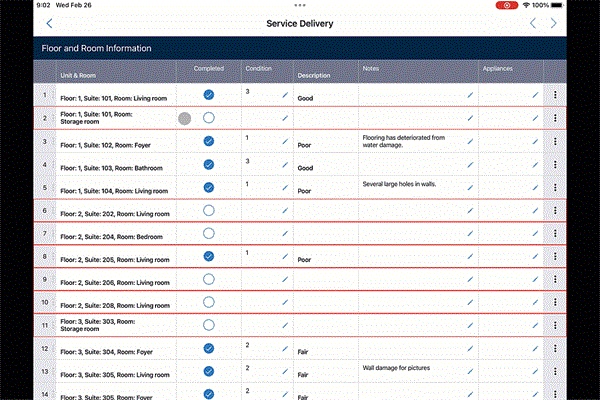Open more options for row 2
Viewport: 600px width, 400px height.
(555, 118)
